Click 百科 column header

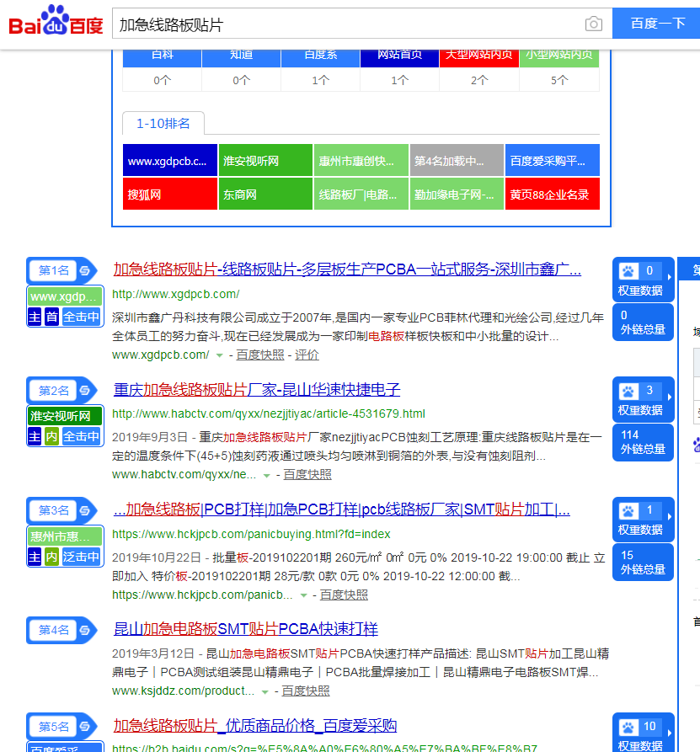(163, 57)
